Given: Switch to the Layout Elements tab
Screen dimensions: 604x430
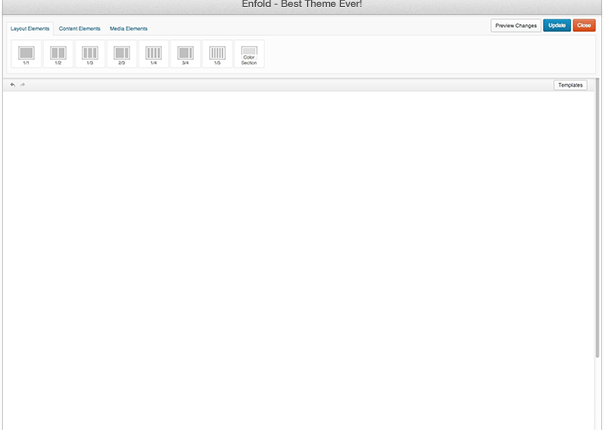Looking at the screenshot, I should [x=30, y=28].
